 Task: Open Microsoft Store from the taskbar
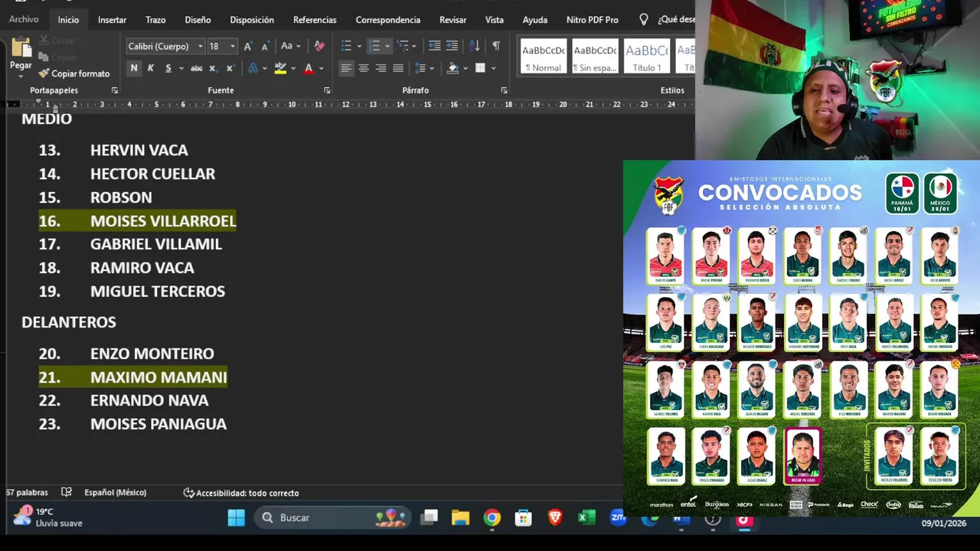(523, 518)
